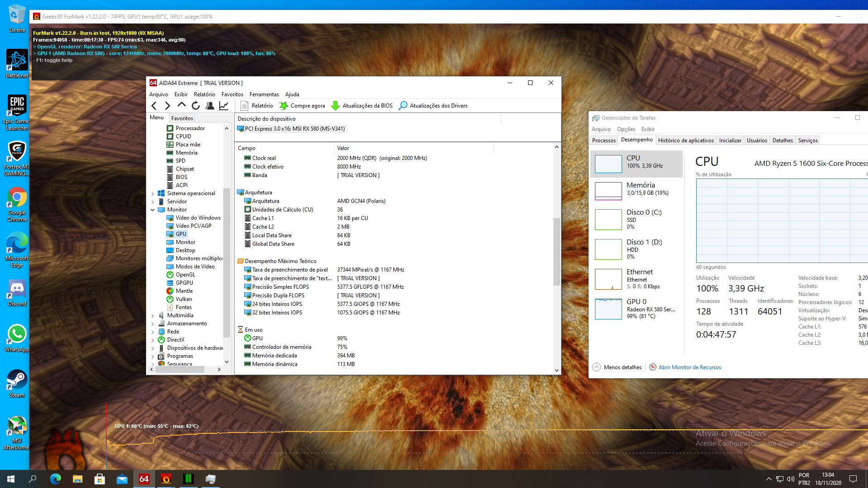Image resolution: width=868 pixels, height=488 pixels.
Task: Switch to the Favoritos tab in AIDA64
Action: [x=182, y=118]
